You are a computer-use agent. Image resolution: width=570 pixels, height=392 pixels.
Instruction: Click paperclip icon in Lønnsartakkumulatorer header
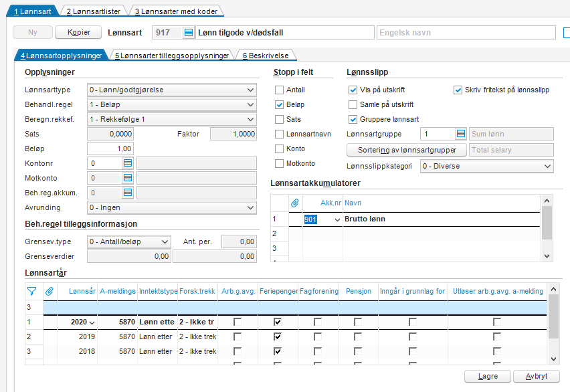tap(294, 203)
